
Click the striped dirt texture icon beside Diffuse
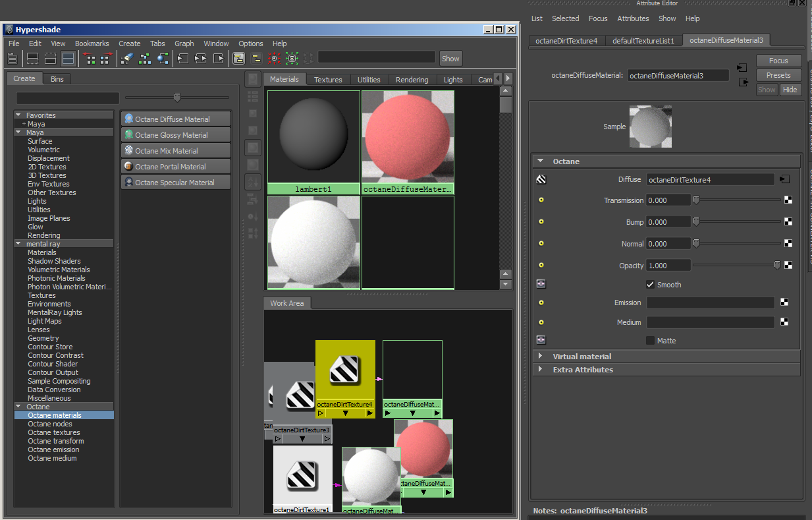point(541,179)
